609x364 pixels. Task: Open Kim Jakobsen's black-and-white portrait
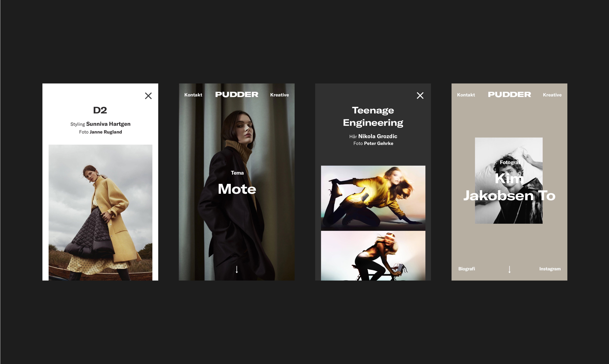pos(509,181)
